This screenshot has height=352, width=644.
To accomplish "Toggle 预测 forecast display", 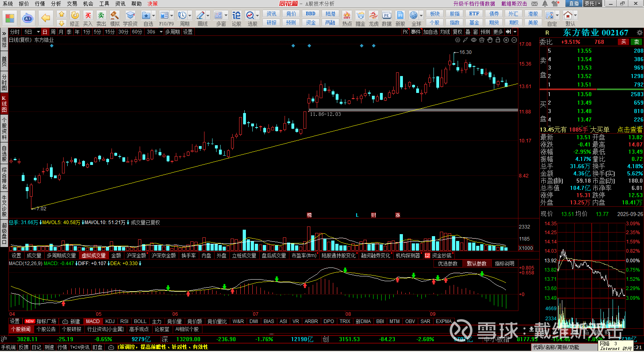I will tap(485, 32).
